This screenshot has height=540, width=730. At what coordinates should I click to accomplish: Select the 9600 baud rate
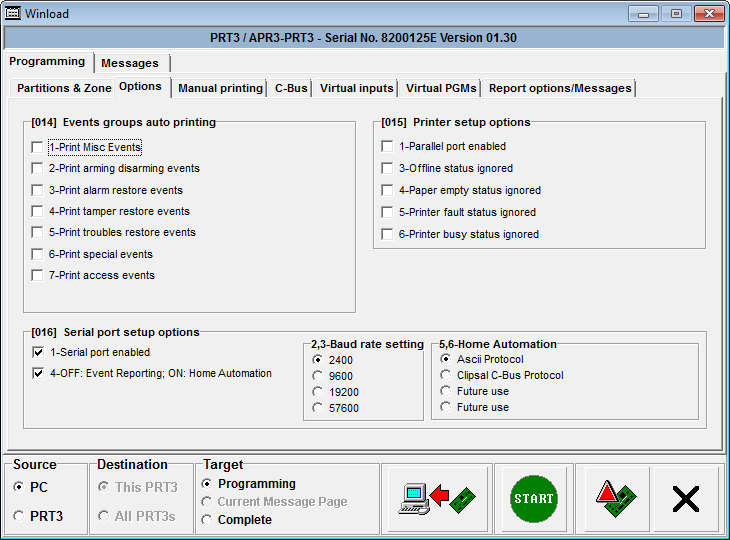click(x=319, y=376)
